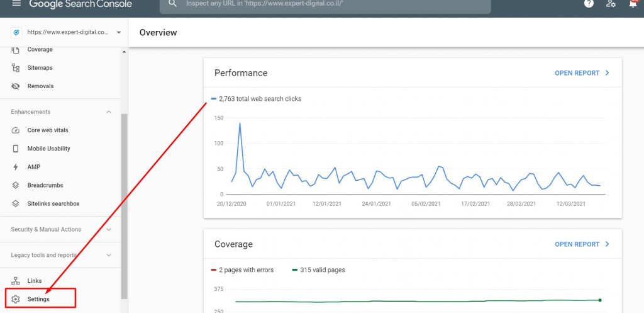Screen dimensions: 644x313
Task: Click the Mobile Usability phone icon
Action: 16,149
